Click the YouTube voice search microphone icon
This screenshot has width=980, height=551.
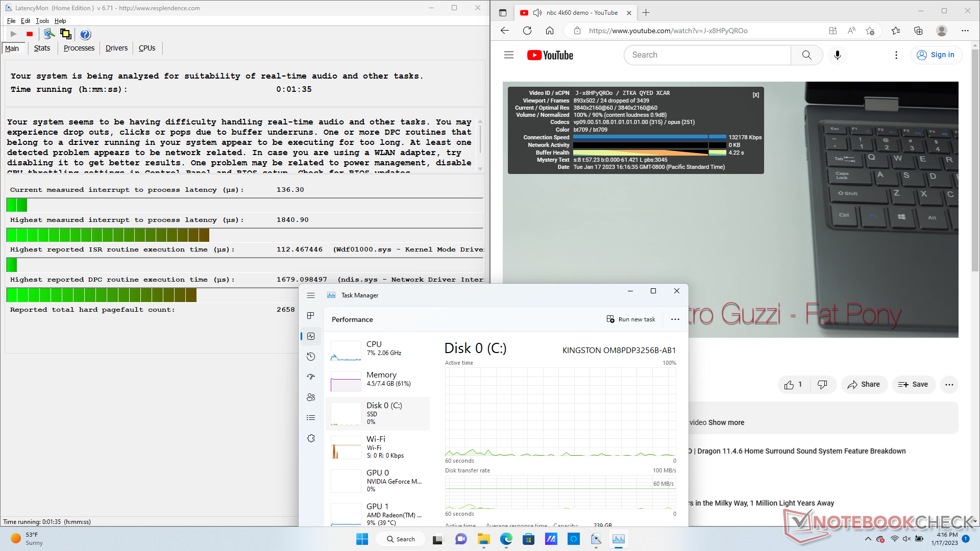pyautogui.click(x=837, y=55)
